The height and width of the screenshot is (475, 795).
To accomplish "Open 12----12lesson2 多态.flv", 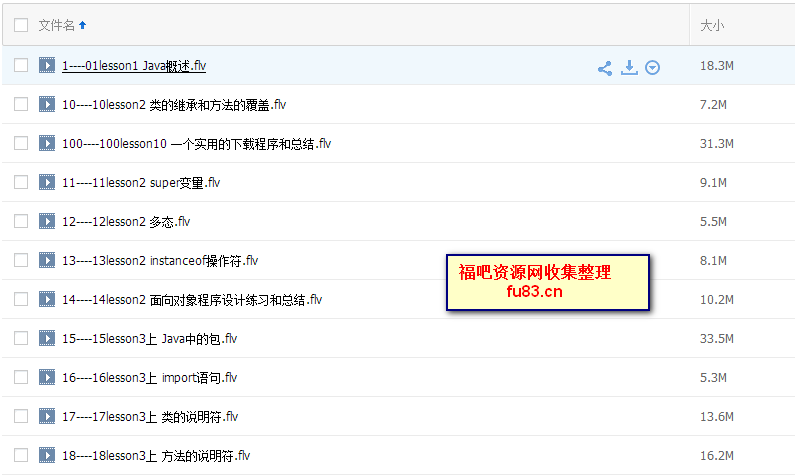I will pyautogui.click(x=126, y=222).
